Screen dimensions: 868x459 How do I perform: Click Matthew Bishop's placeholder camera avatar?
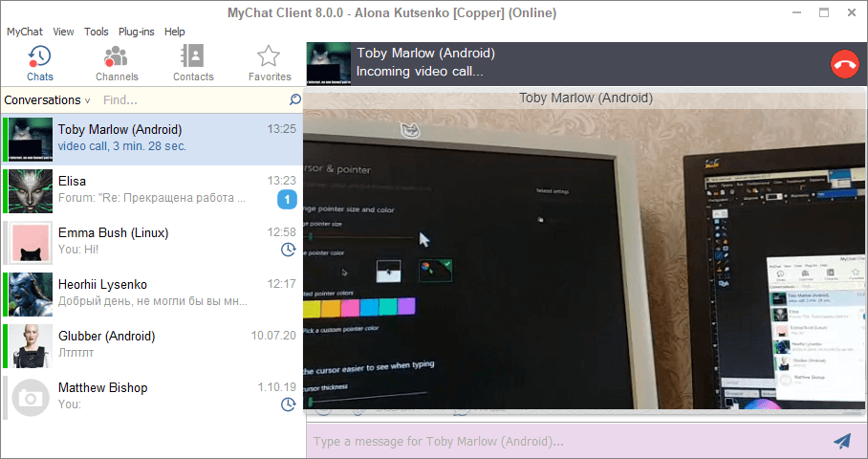click(31, 398)
